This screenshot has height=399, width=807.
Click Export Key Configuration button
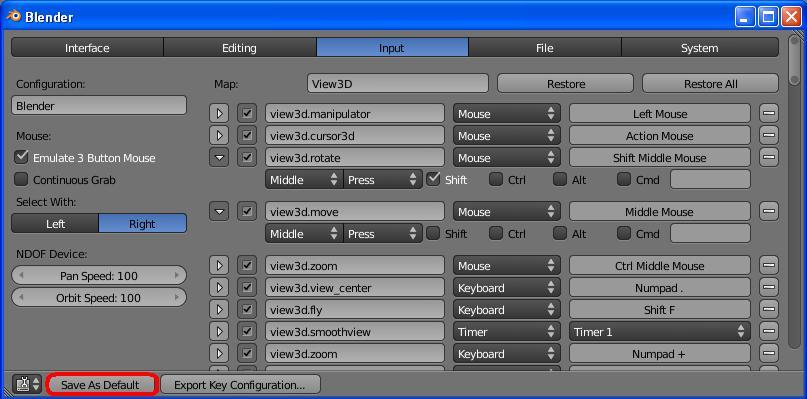click(240, 384)
